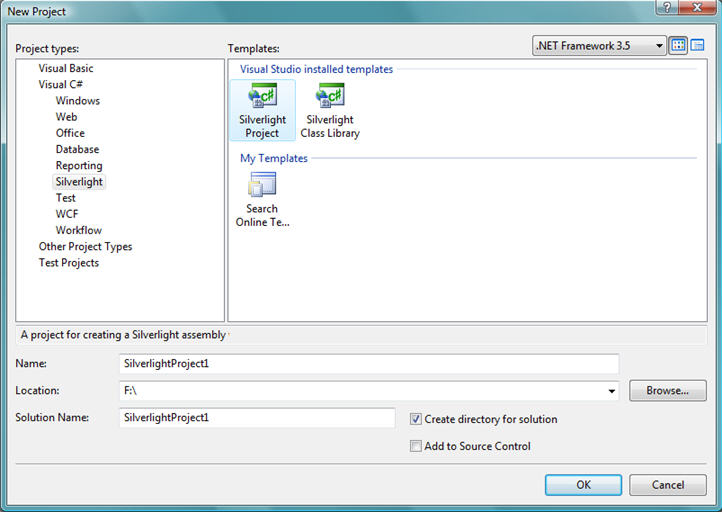Select the Visual C# node

pos(61,85)
